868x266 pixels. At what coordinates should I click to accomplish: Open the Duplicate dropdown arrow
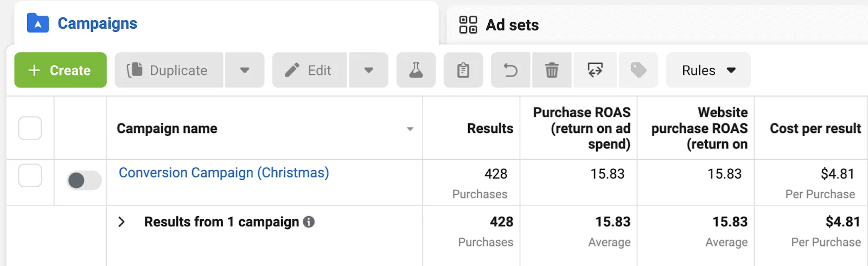tap(245, 70)
